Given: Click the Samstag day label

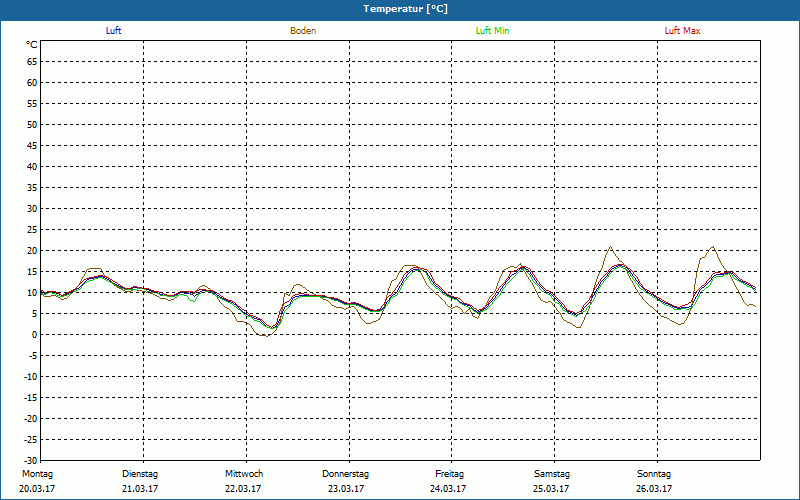Looking at the screenshot, I should click(552, 474).
